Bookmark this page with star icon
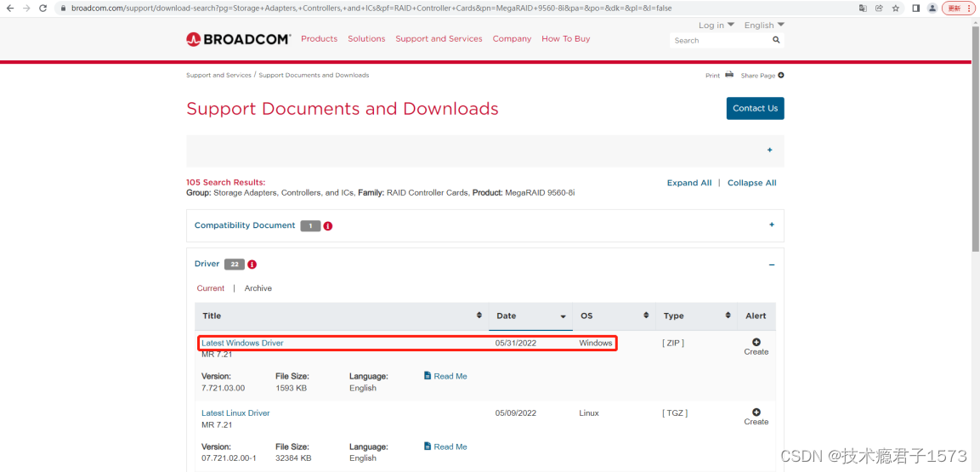 (x=896, y=9)
